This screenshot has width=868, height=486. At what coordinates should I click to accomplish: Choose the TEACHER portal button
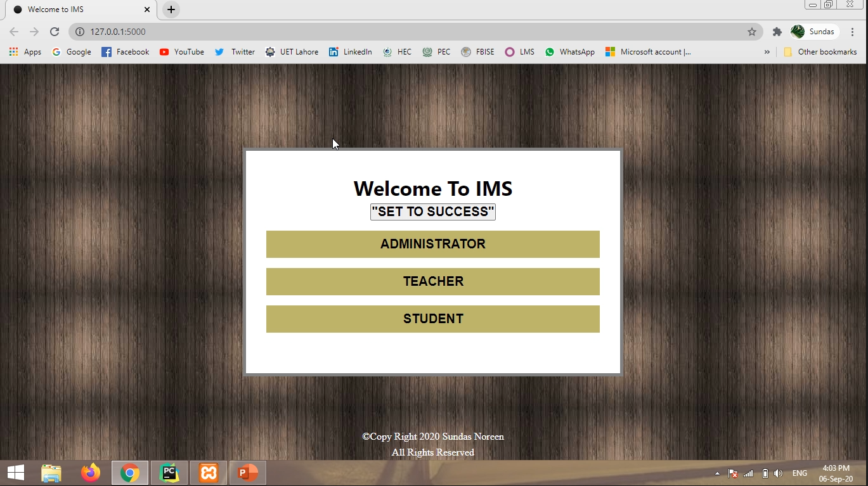pyautogui.click(x=433, y=281)
